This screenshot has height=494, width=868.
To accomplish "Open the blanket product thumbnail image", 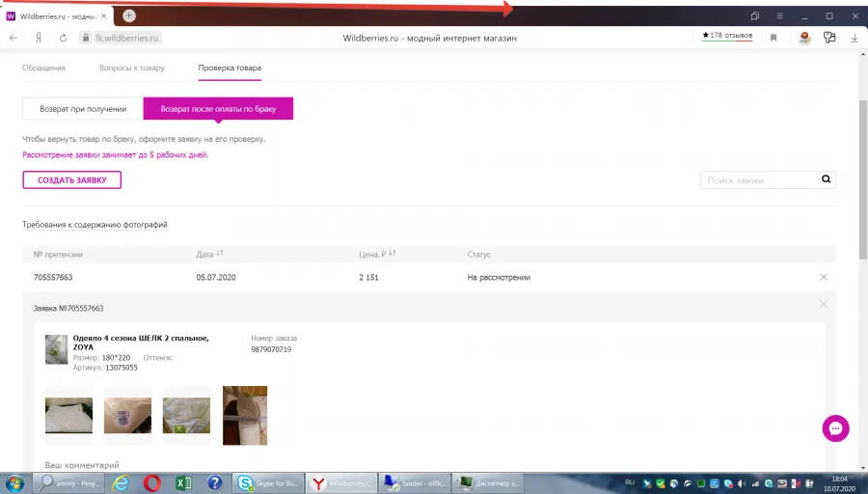I will pos(57,349).
